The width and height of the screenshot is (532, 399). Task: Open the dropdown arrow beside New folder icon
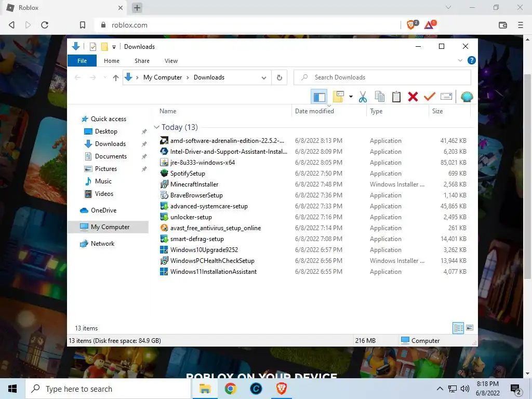pyautogui.click(x=351, y=97)
